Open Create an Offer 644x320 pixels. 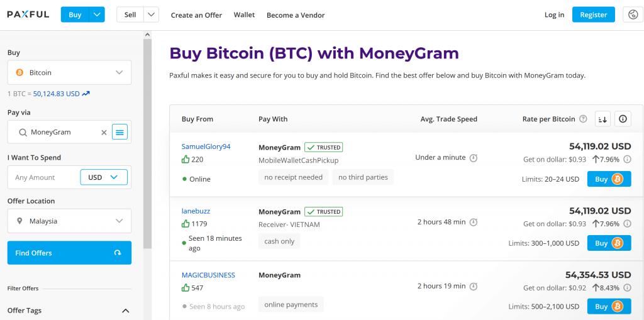tap(196, 15)
